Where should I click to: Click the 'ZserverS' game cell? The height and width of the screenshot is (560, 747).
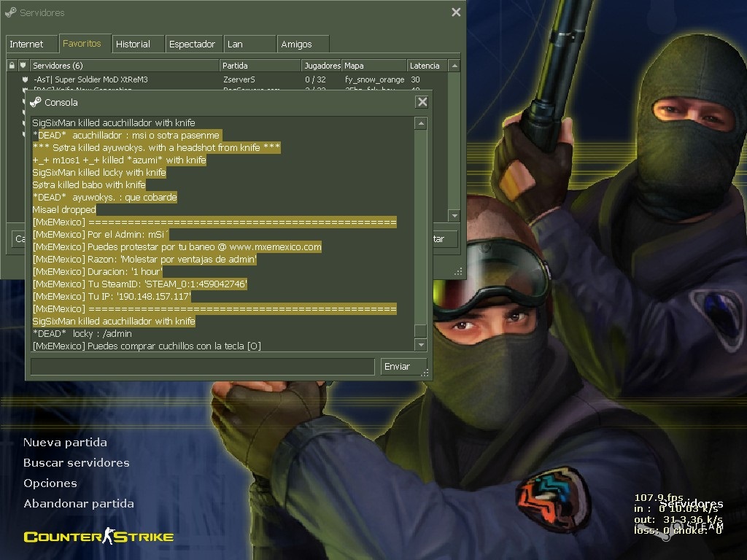[x=239, y=79]
